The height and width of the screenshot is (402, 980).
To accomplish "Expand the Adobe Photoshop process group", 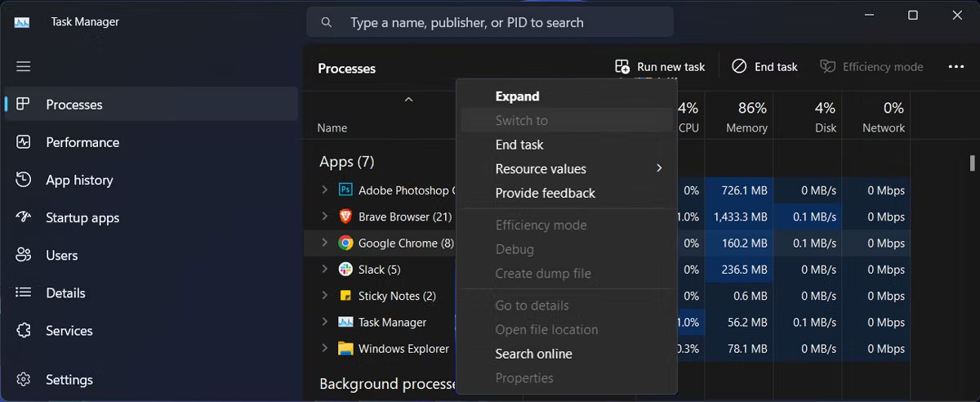I will [324, 190].
